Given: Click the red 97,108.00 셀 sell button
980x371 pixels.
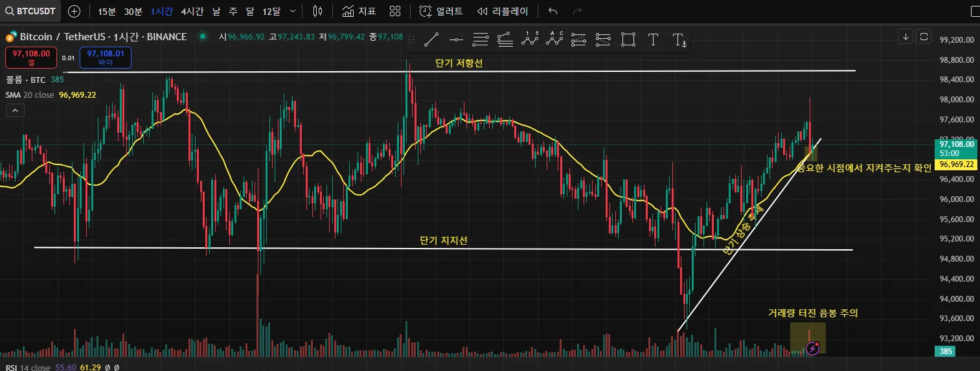Looking at the screenshot, I should coord(30,58).
